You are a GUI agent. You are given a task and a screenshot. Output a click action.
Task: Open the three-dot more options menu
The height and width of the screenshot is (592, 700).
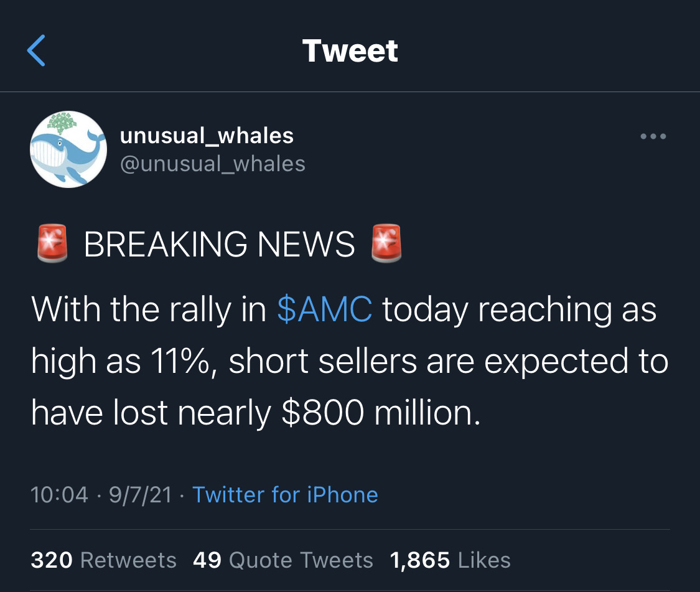coord(653,136)
